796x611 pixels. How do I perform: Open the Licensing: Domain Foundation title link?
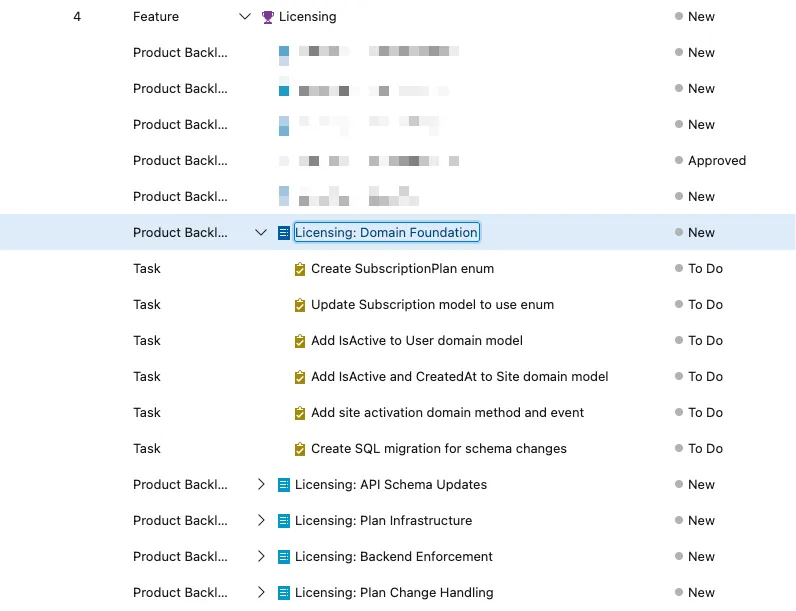click(386, 233)
